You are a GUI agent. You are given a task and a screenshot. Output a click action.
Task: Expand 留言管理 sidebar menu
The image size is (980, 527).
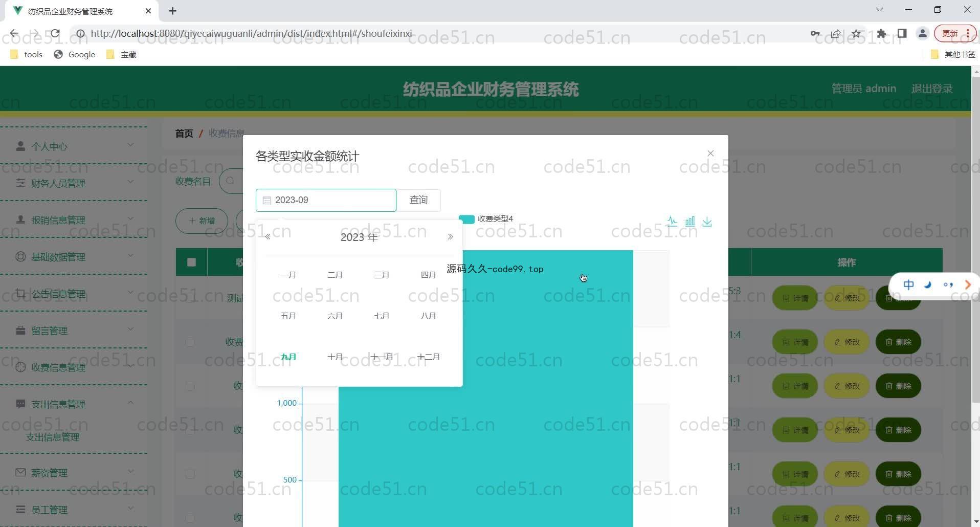click(x=74, y=331)
